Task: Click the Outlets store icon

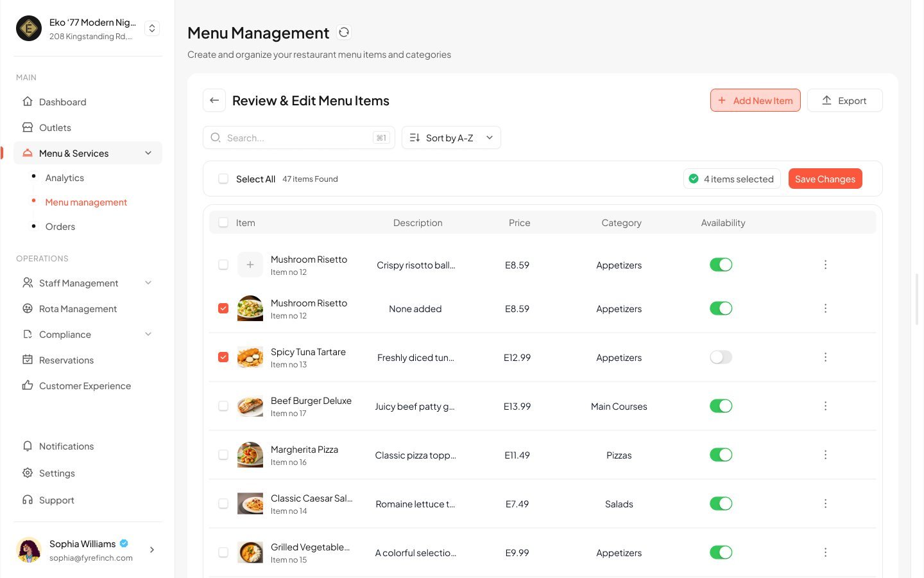Action: (x=28, y=127)
